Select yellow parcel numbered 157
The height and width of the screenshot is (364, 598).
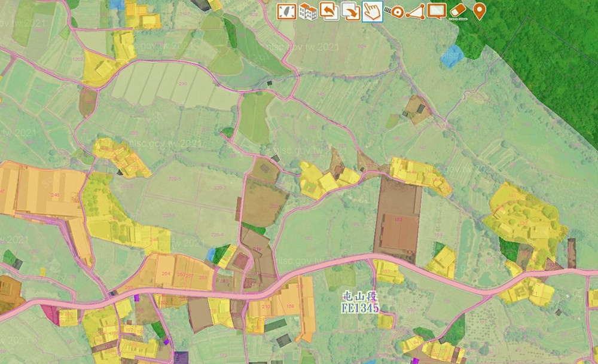click(387, 271)
